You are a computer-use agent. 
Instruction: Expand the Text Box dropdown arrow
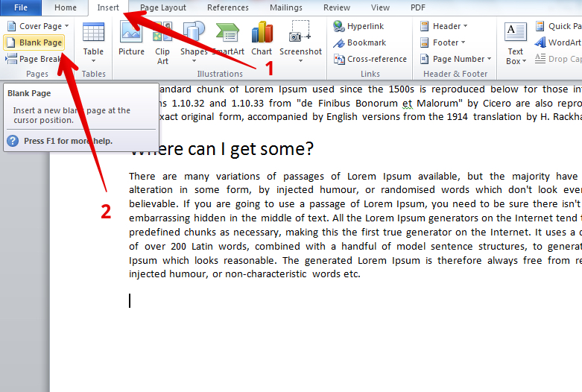pyautogui.click(x=524, y=61)
